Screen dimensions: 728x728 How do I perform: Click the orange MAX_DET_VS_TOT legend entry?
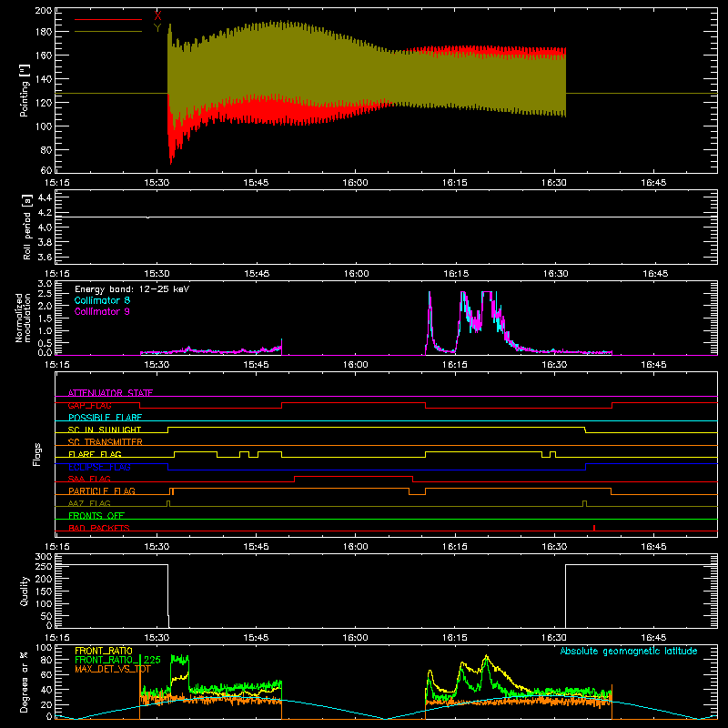tap(112, 669)
